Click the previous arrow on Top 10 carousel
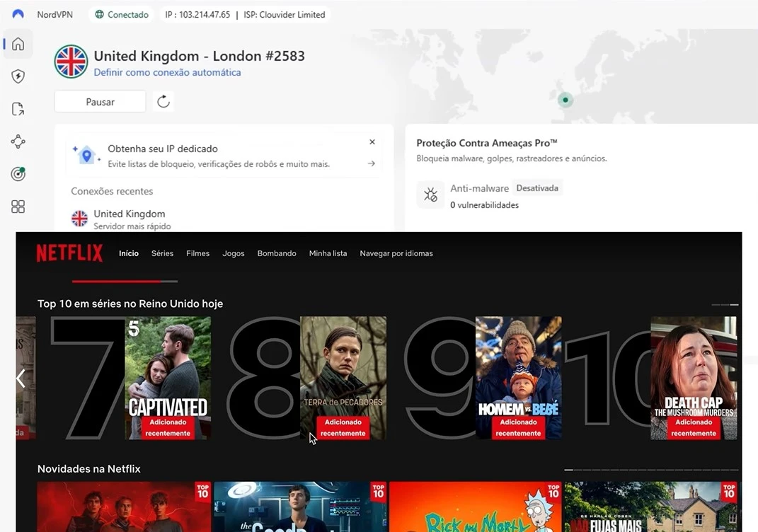758x532 pixels. click(21, 378)
